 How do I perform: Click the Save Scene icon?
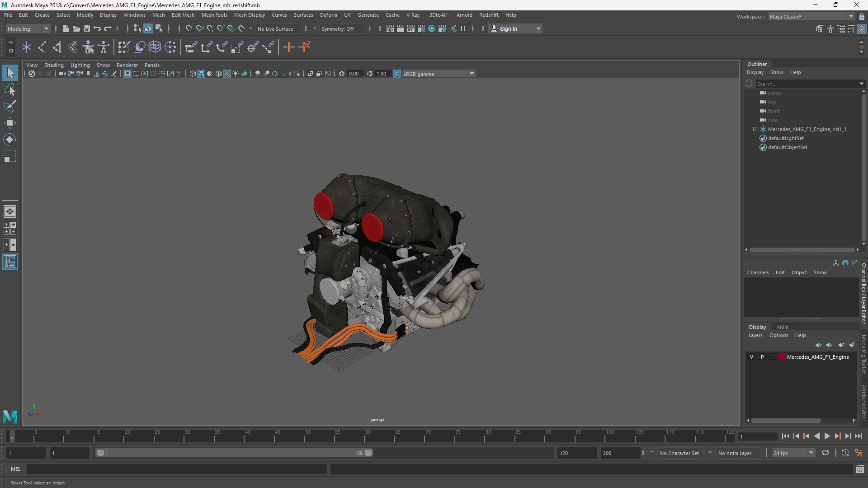(86, 28)
